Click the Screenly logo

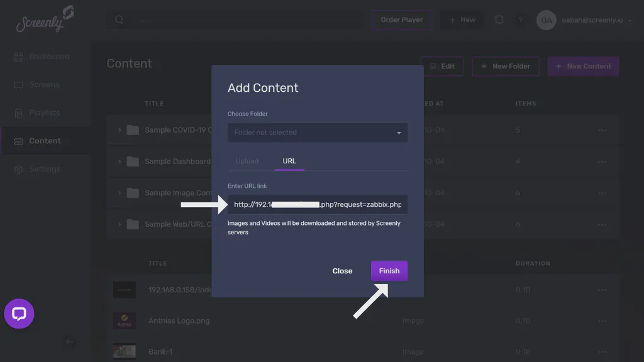point(42,19)
